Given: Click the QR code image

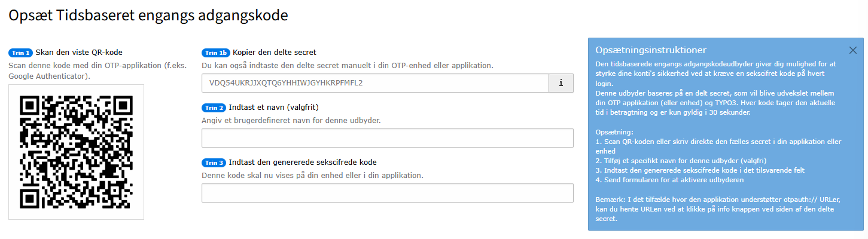Looking at the screenshot, I should (x=77, y=152).
